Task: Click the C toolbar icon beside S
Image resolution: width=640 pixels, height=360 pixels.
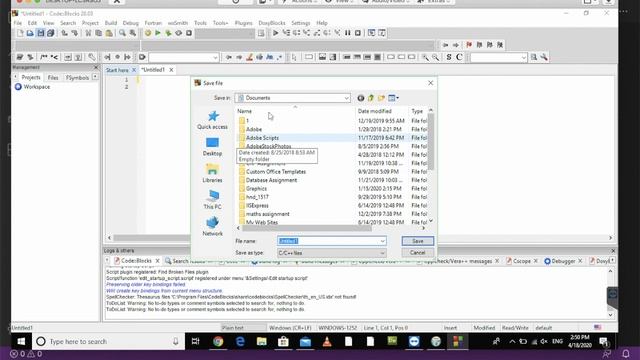Action: [459, 57]
